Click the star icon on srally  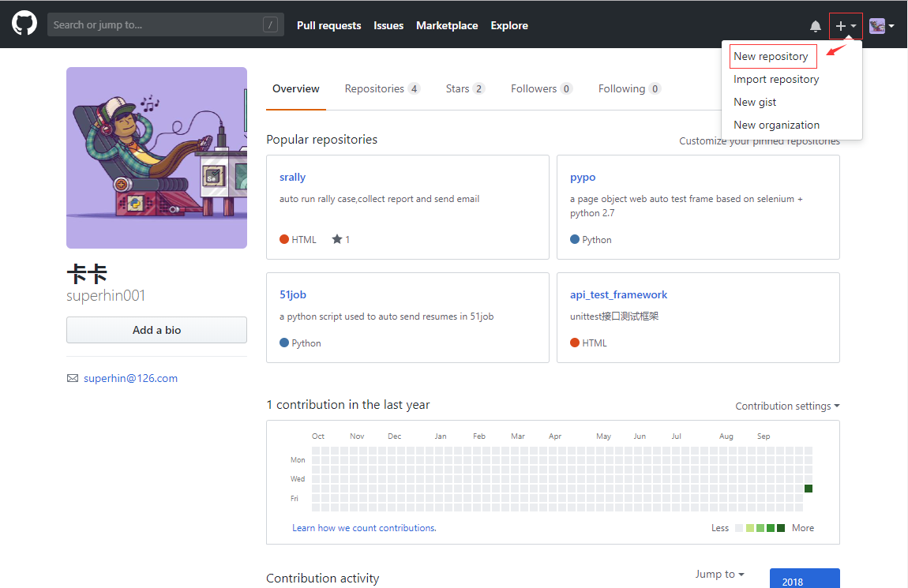click(x=337, y=239)
